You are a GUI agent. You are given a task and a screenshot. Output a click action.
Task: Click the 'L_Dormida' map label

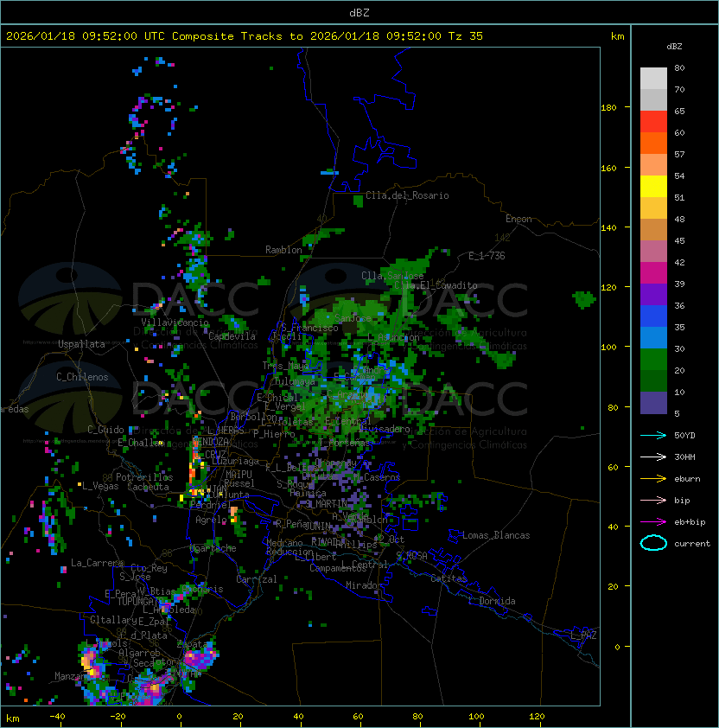(x=492, y=601)
